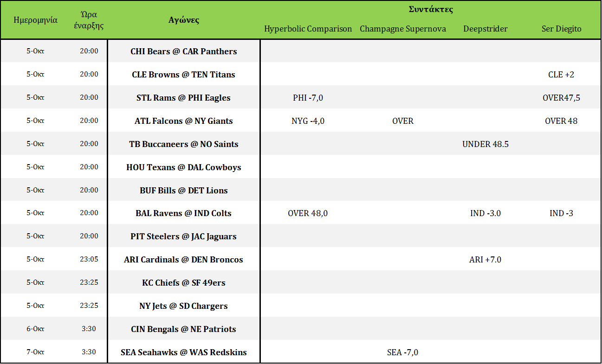Click the 'Ημερομηνία' column header
Viewport: 602px width, 364px height.
(36, 20)
